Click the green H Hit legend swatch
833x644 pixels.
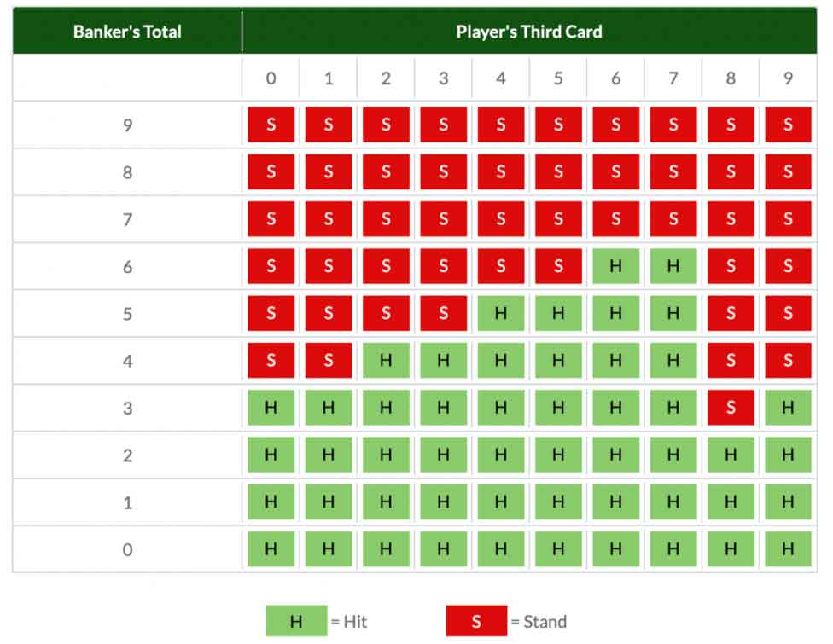296,621
